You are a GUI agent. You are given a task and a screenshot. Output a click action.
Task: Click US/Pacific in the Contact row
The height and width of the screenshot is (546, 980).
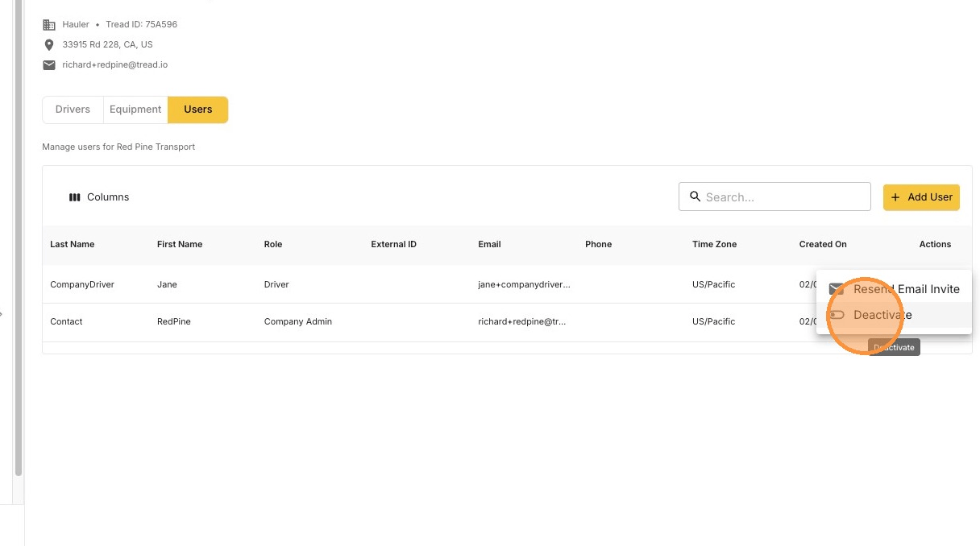[x=713, y=321]
